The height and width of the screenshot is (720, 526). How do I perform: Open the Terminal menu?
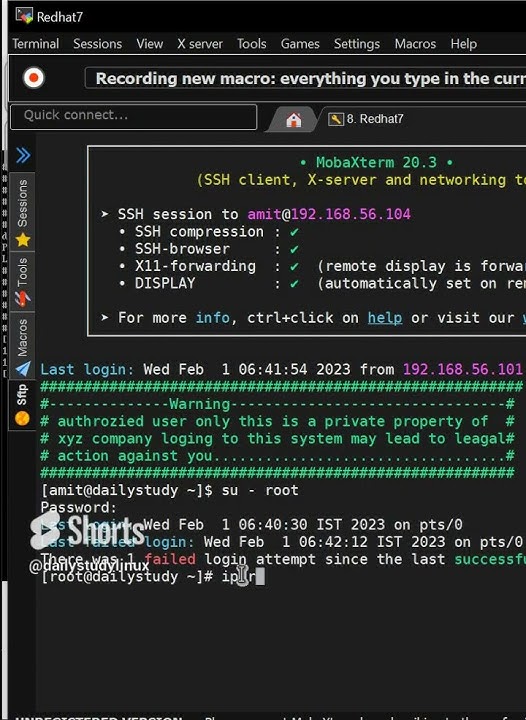(35, 44)
